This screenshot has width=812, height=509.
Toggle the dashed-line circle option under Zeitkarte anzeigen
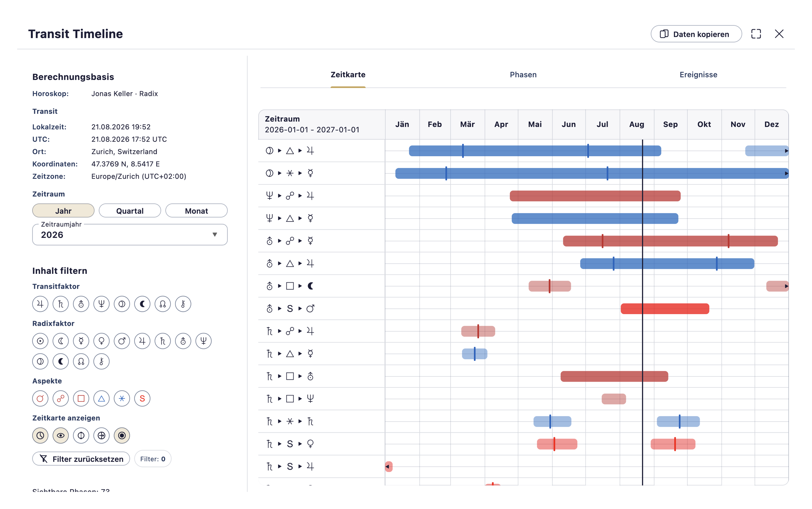click(81, 436)
